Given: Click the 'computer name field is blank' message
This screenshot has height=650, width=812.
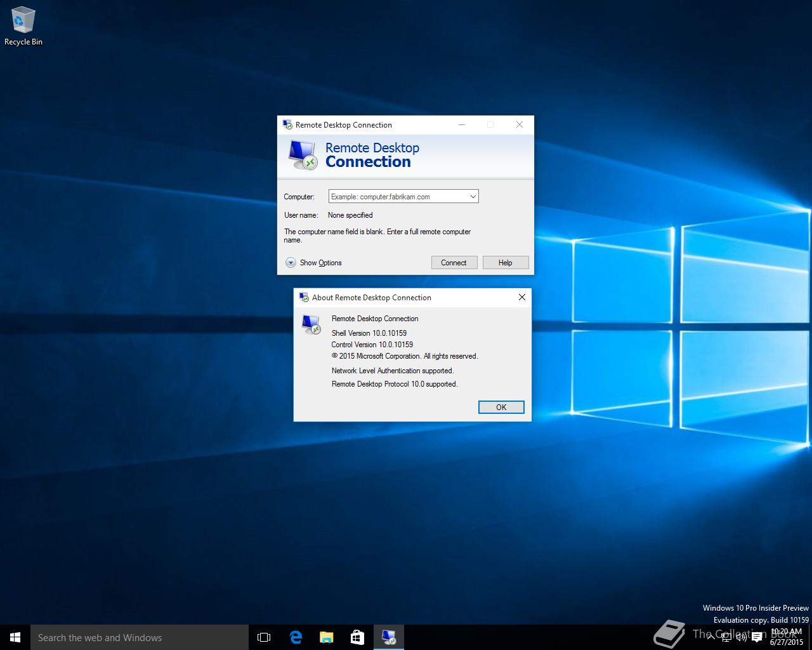Looking at the screenshot, I should 377,235.
